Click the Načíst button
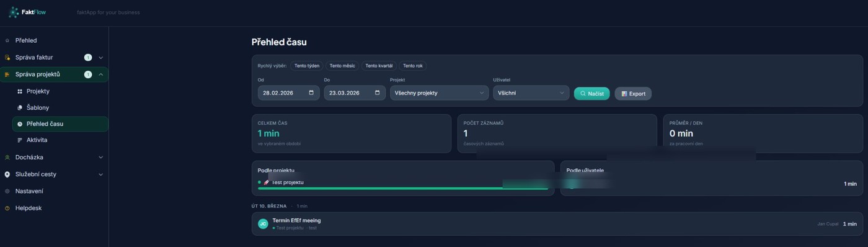This screenshot has height=247, width=868. pos(591,94)
